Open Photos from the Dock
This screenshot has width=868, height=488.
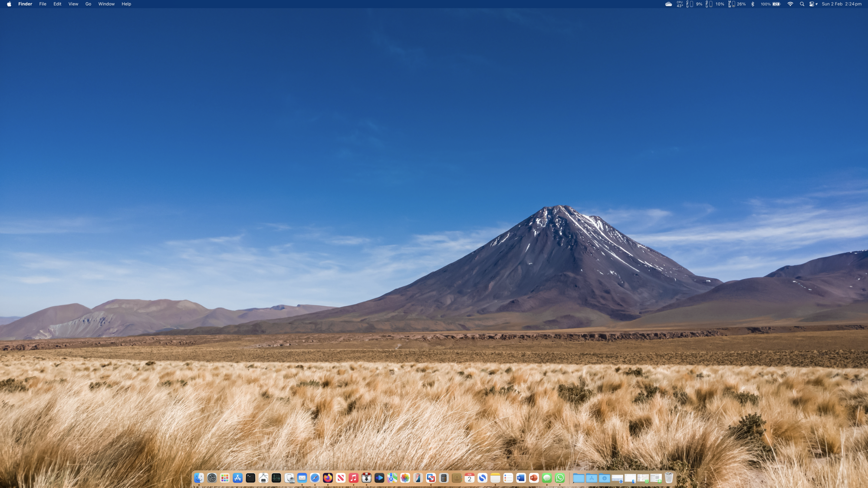(x=404, y=478)
